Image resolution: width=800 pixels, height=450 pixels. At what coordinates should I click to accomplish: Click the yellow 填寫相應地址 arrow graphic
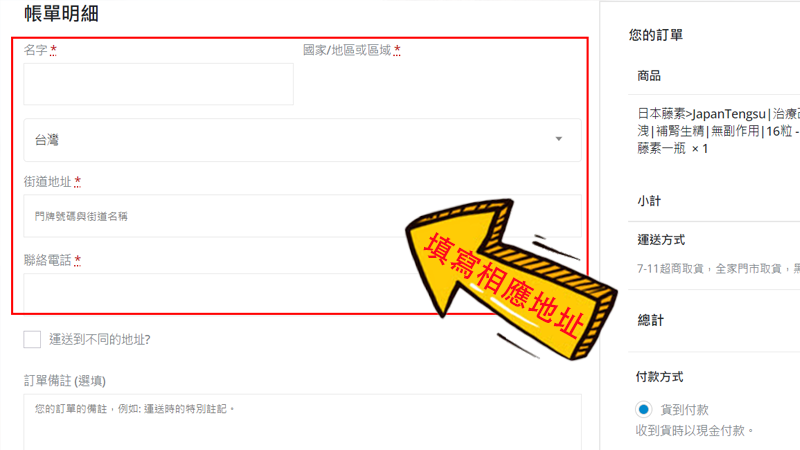tap(510, 278)
